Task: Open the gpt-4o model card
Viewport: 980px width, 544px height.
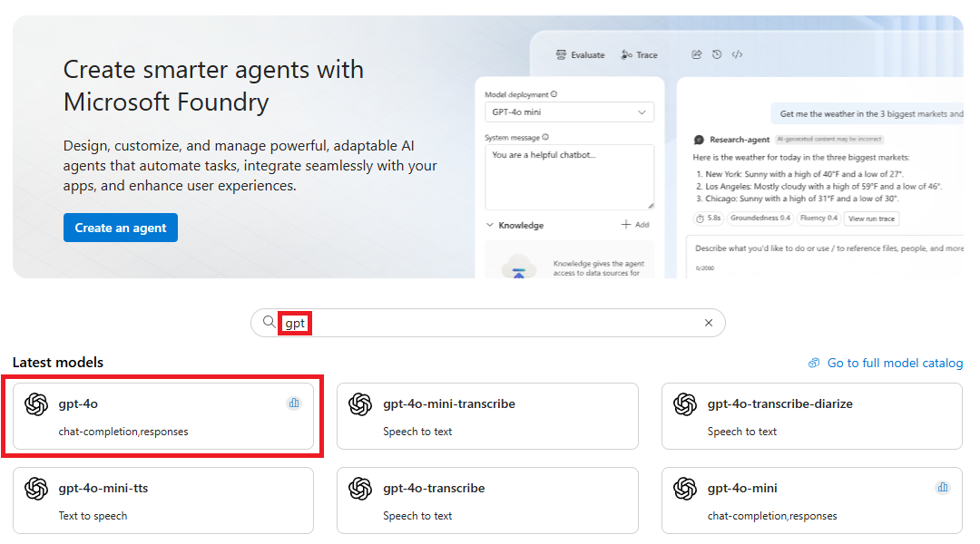Action: [163, 416]
